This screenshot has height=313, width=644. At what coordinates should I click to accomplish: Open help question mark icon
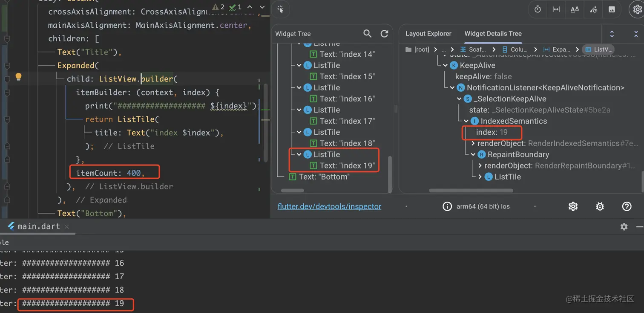(627, 206)
